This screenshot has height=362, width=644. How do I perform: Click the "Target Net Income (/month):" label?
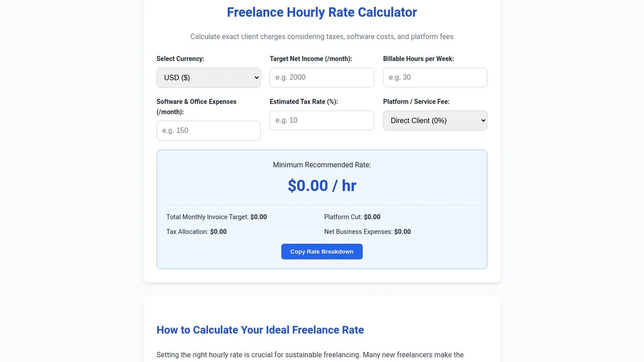(311, 59)
